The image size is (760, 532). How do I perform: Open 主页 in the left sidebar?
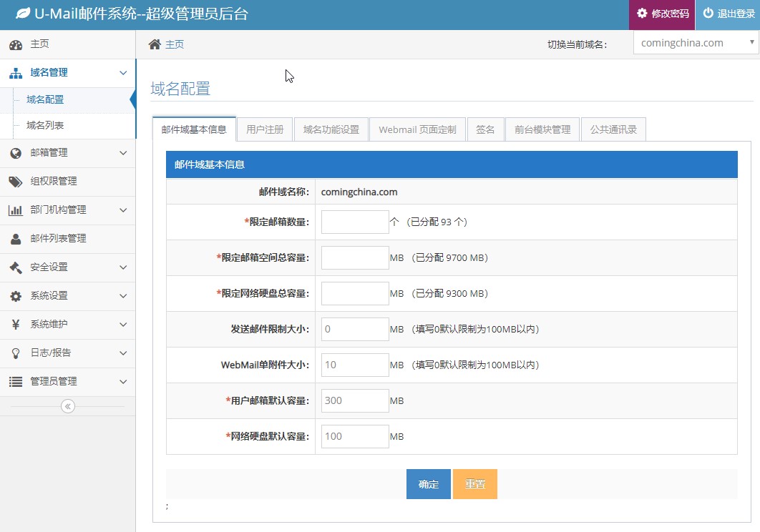click(40, 44)
